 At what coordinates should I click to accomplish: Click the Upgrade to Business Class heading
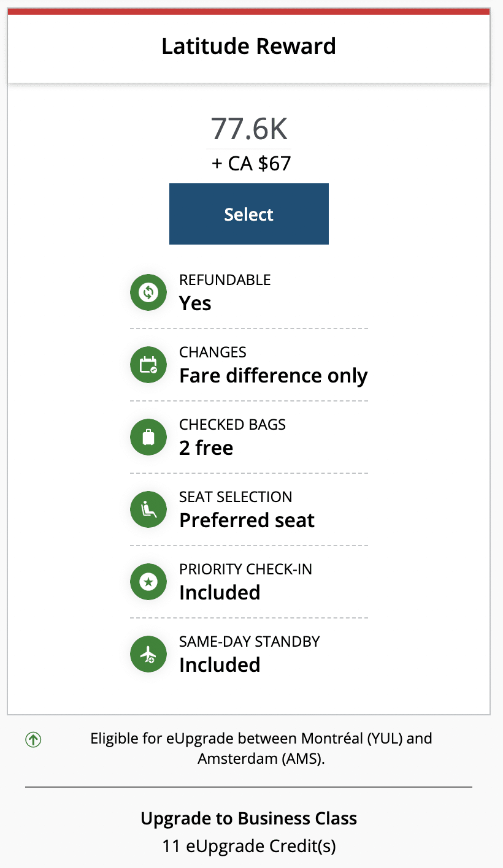(248, 818)
